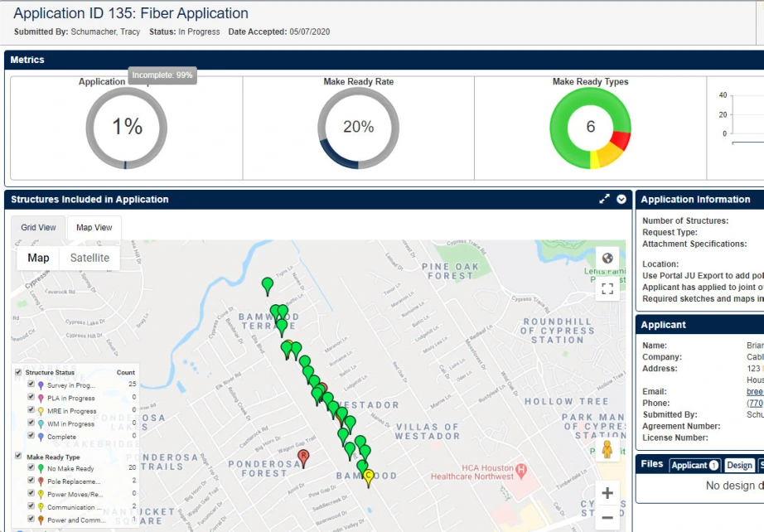Click the HCA Houston hospital map icon

521,470
